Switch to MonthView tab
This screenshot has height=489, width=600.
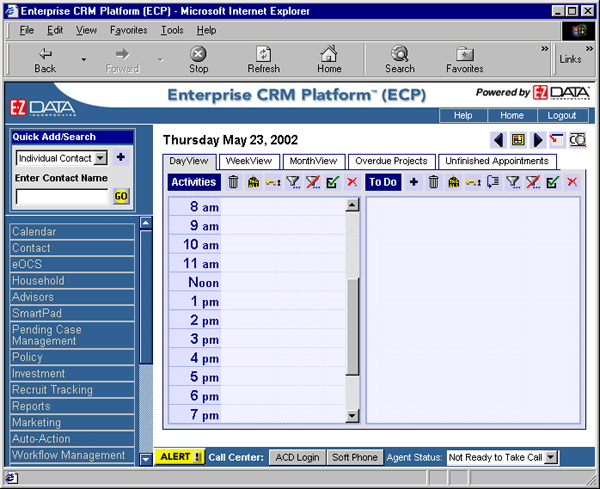coord(313,161)
